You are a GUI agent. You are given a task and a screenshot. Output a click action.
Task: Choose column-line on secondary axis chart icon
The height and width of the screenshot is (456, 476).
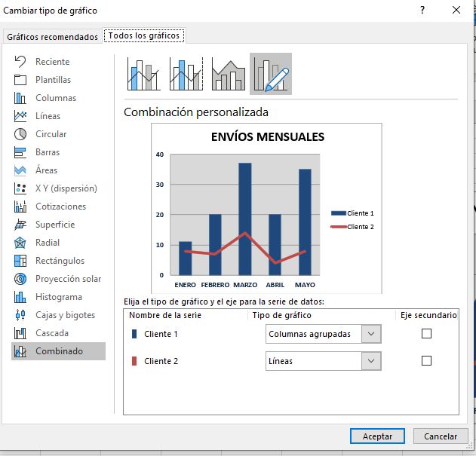pos(186,74)
